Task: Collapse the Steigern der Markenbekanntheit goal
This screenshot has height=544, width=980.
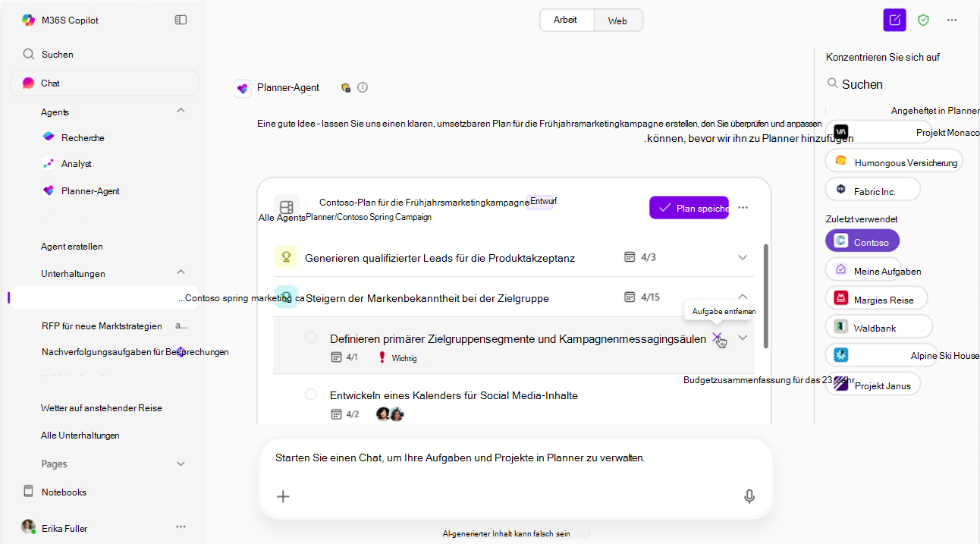Action: tap(743, 297)
